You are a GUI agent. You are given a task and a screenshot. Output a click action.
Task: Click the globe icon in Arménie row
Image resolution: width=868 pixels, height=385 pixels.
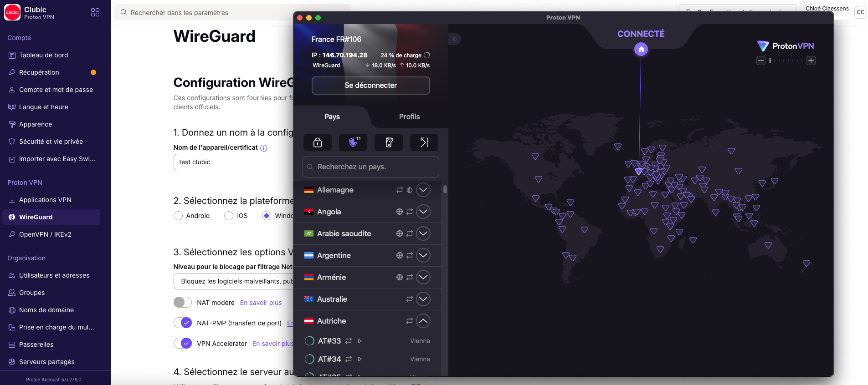(400, 277)
